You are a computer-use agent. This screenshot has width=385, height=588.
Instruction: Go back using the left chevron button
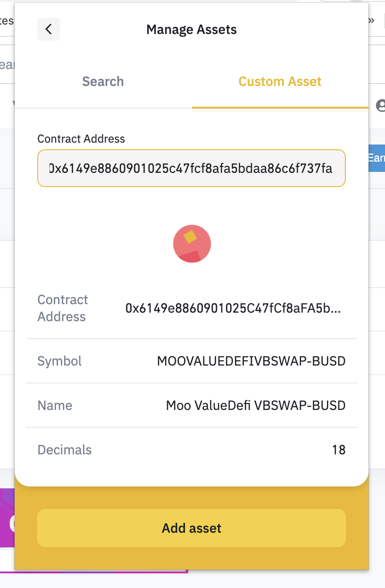49,29
